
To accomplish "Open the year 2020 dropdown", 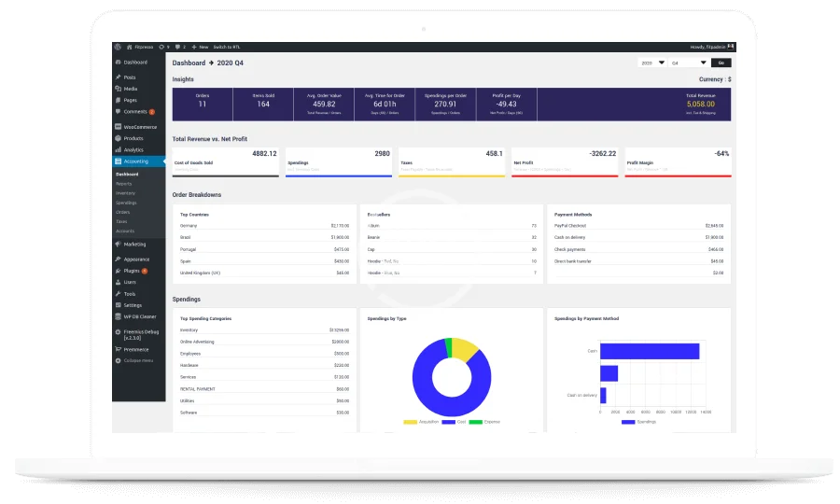I will pyautogui.click(x=651, y=63).
